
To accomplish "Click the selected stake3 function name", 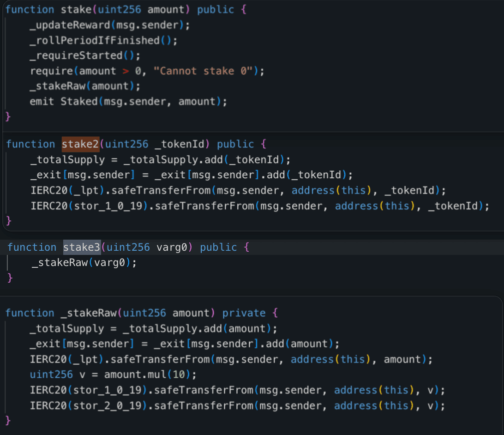I will coord(82,247).
